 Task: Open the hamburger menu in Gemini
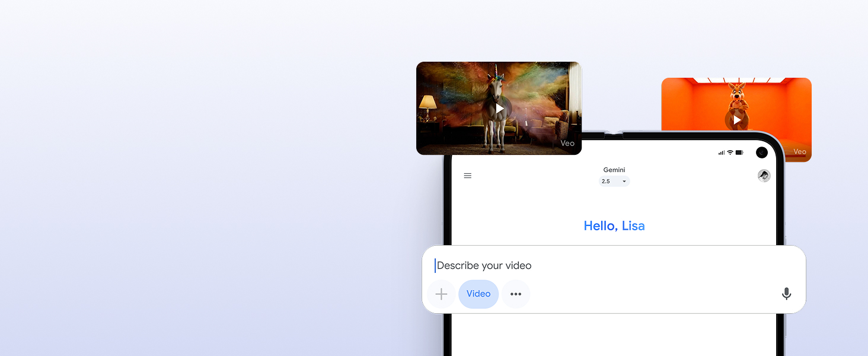(x=468, y=176)
